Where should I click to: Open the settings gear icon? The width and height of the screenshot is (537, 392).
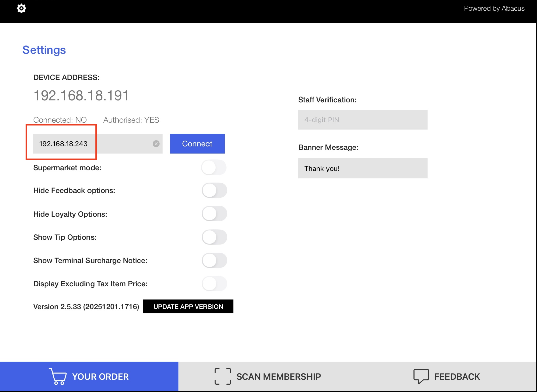21,8
